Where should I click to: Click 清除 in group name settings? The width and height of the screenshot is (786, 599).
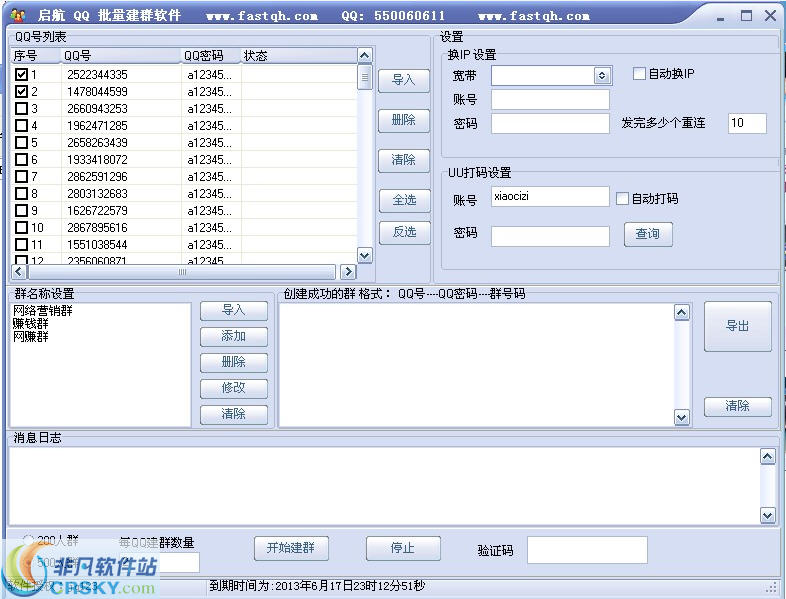coord(234,415)
